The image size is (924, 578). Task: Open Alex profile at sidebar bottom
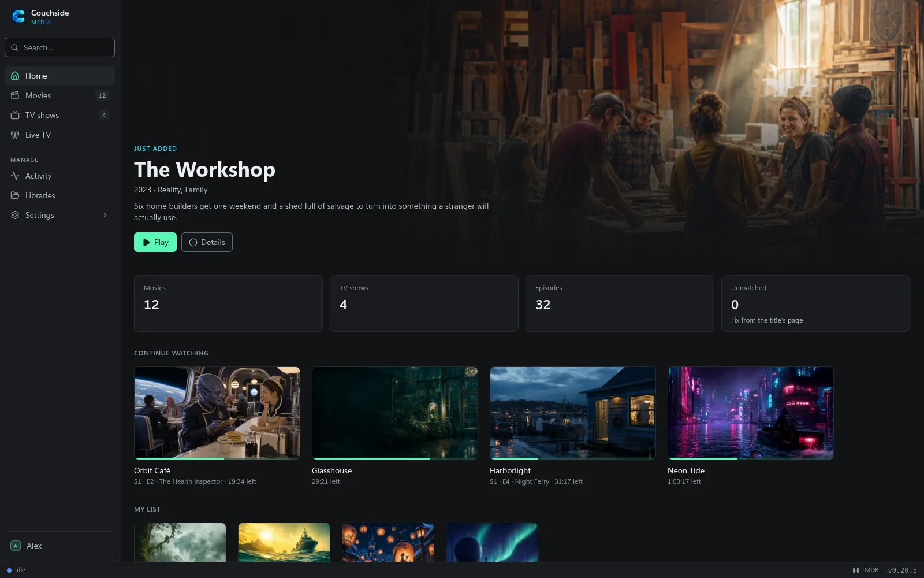pos(59,546)
